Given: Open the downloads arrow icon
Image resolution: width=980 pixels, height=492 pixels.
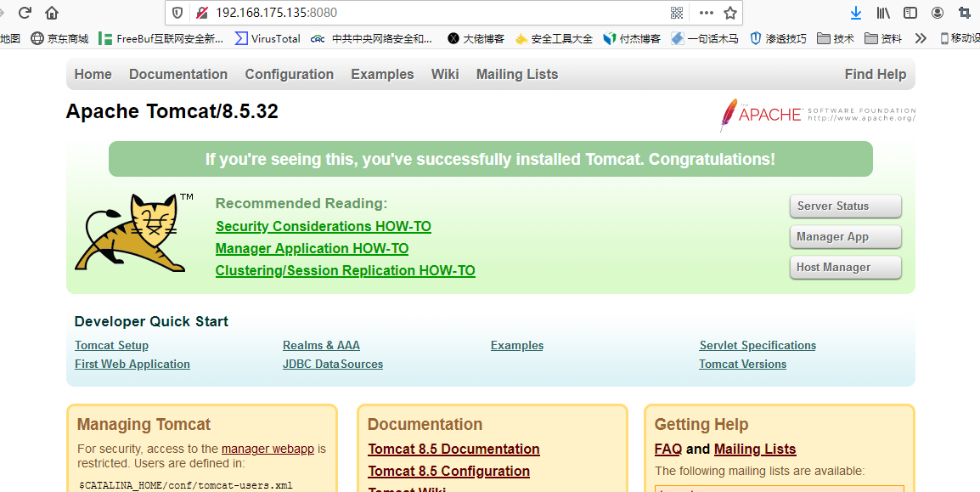Looking at the screenshot, I should pos(856,13).
